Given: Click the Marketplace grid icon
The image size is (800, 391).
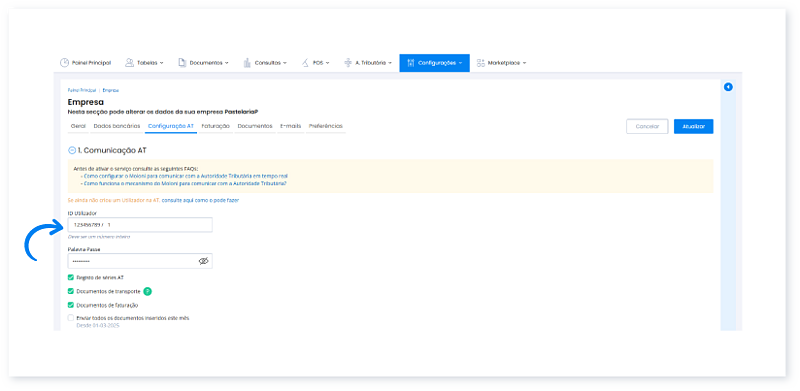Looking at the screenshot, I should pos(481,63).
